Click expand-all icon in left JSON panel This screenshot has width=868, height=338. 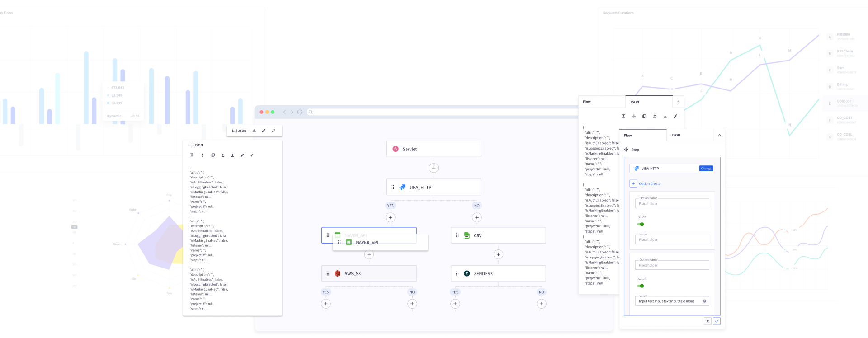coord(192,155)
